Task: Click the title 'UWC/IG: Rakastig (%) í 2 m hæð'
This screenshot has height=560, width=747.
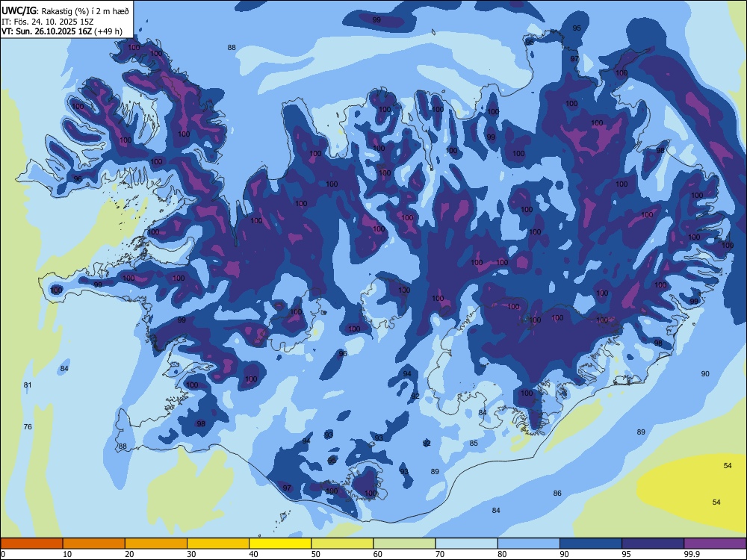Action: pos(65,10)
